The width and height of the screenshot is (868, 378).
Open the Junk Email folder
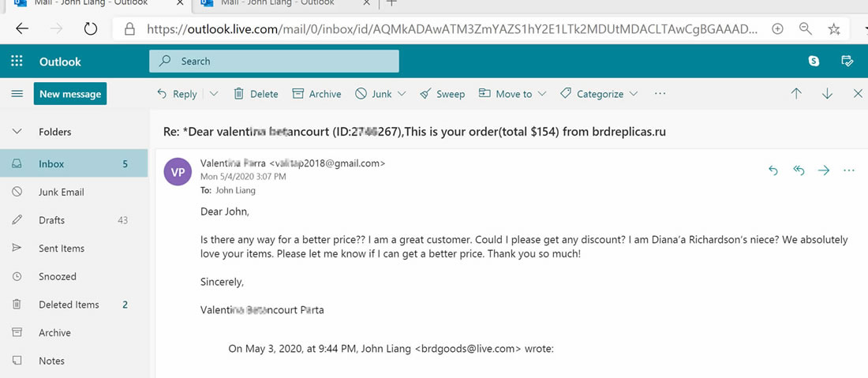pyautogui.click(x=61, y=192)
